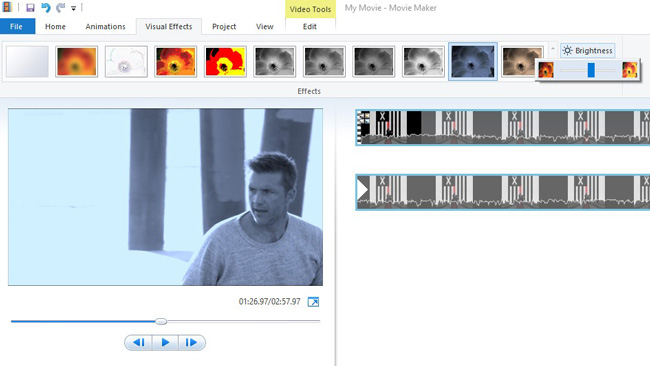Click the playback seek slider handle
This screenshot has width=650, height=366.
pyautogui.click(x=161, y=321)
